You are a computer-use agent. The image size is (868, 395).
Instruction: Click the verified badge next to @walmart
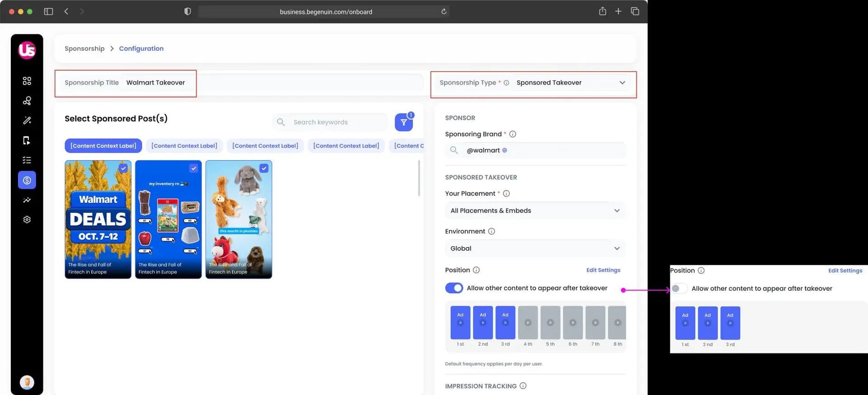(505, 150)
